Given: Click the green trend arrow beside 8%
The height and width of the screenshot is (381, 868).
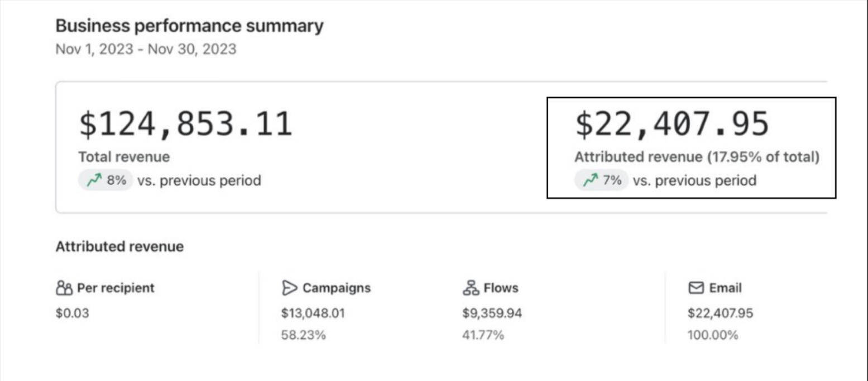Looking at the screenshot, I should (93, 180).
